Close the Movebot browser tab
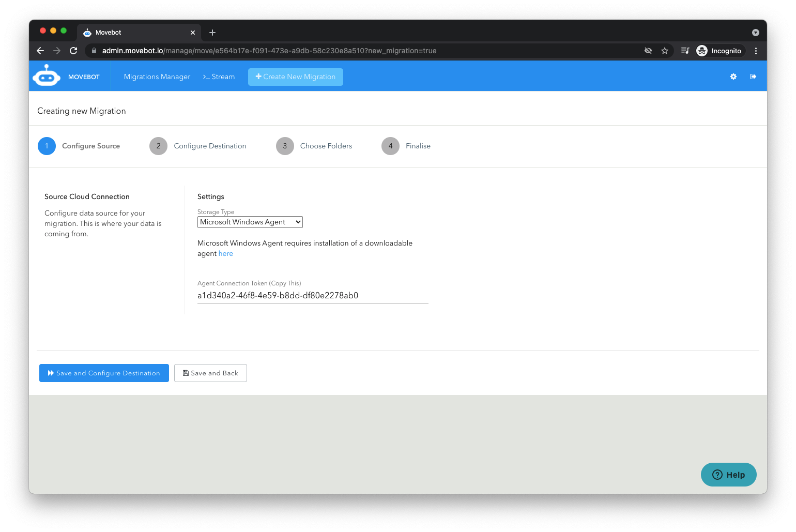The height and width of the screenshot is (532, 796). tap(193, 33)
